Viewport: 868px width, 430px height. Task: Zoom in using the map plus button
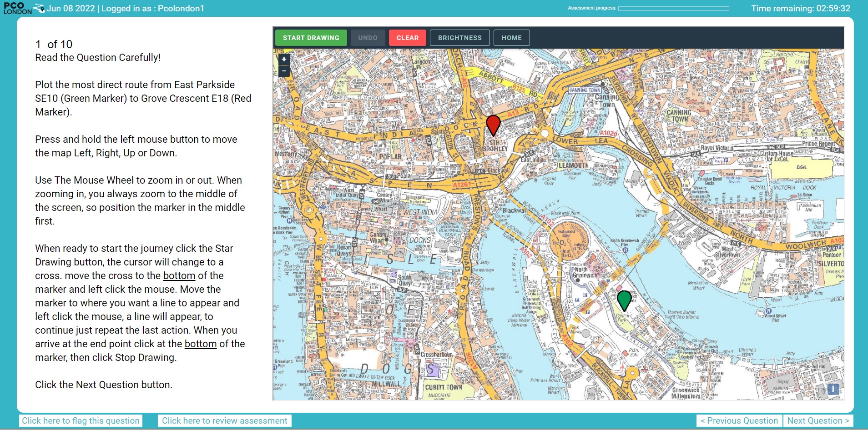tap(284, 59)
